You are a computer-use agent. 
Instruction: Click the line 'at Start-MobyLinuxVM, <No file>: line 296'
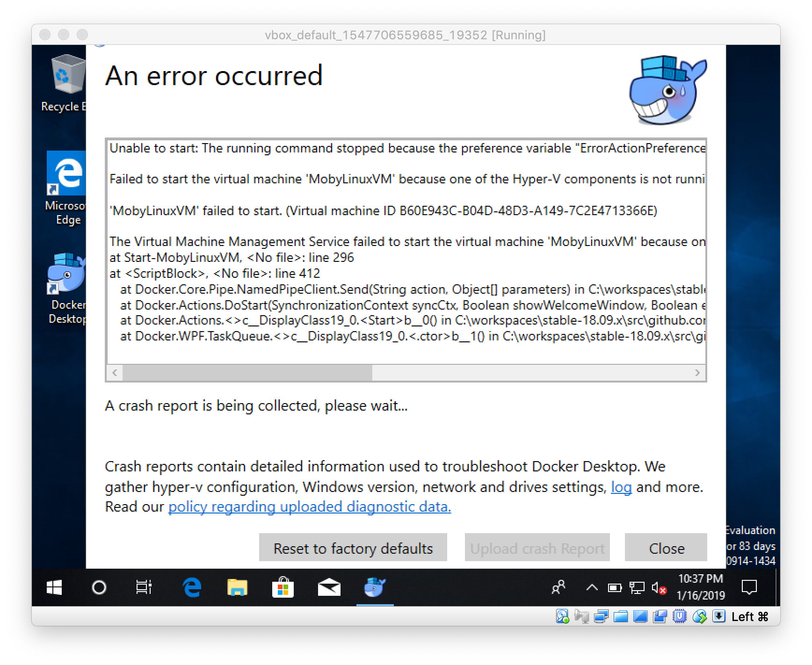point(232,257)
